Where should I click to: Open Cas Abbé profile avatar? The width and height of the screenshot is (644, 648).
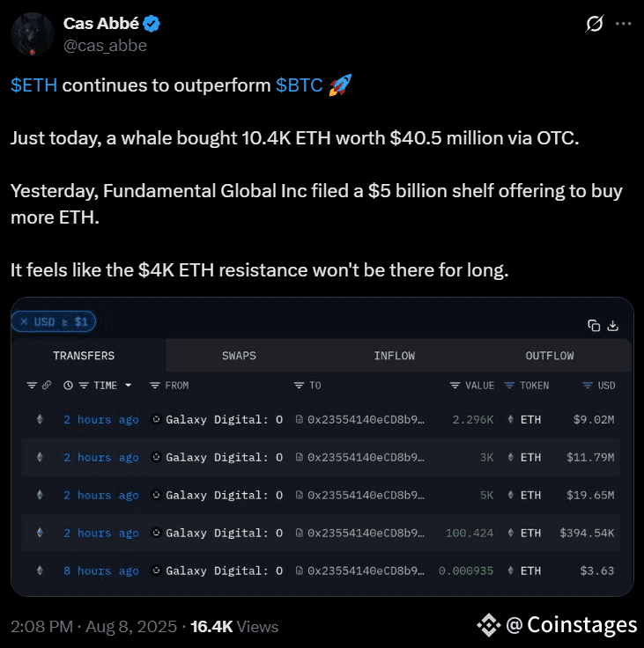[33, 34]
